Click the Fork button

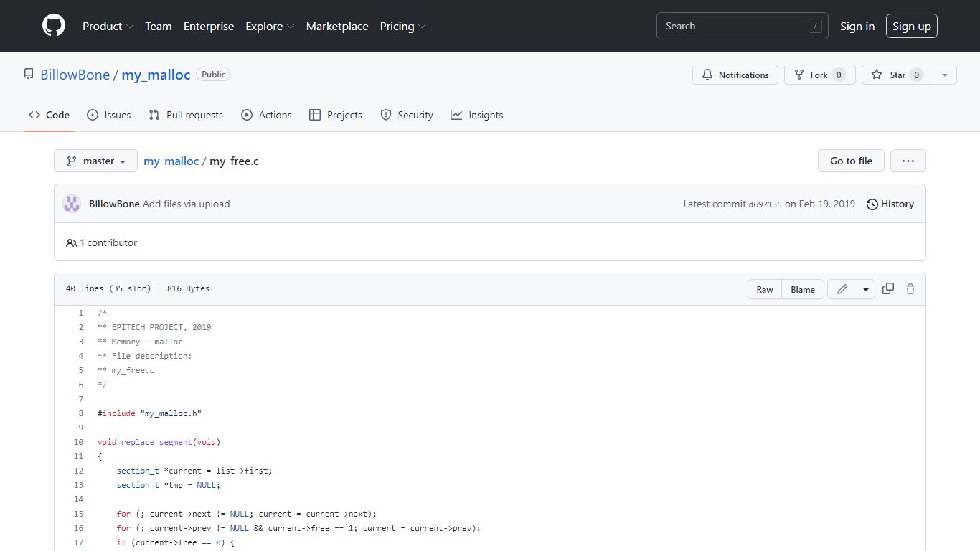click(819, 75)
